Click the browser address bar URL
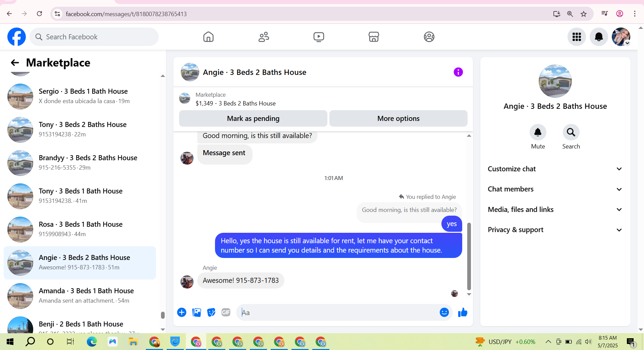Image resolution: width=644 pixels, height=350 pixels. pyautogui.click(x=126, y=14)
